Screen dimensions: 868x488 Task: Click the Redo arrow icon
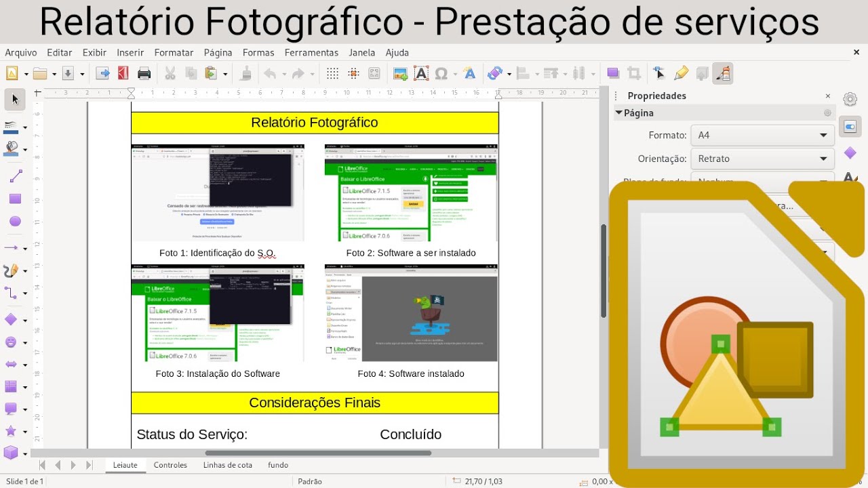298,73
